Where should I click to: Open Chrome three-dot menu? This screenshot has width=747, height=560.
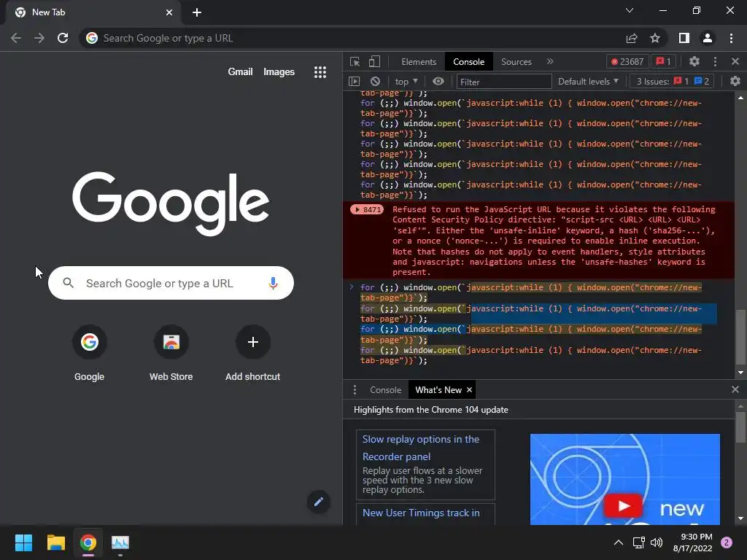pos(731,38)
